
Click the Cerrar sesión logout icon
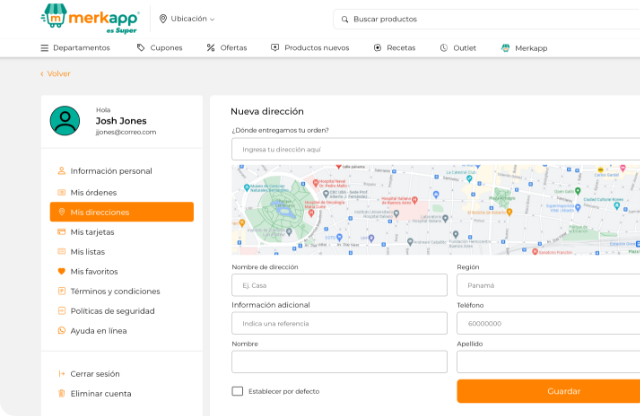click(x=62, y=374)
